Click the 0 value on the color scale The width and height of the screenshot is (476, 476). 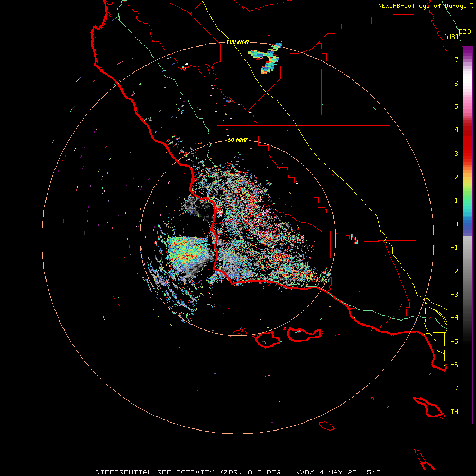coord(456,224)
